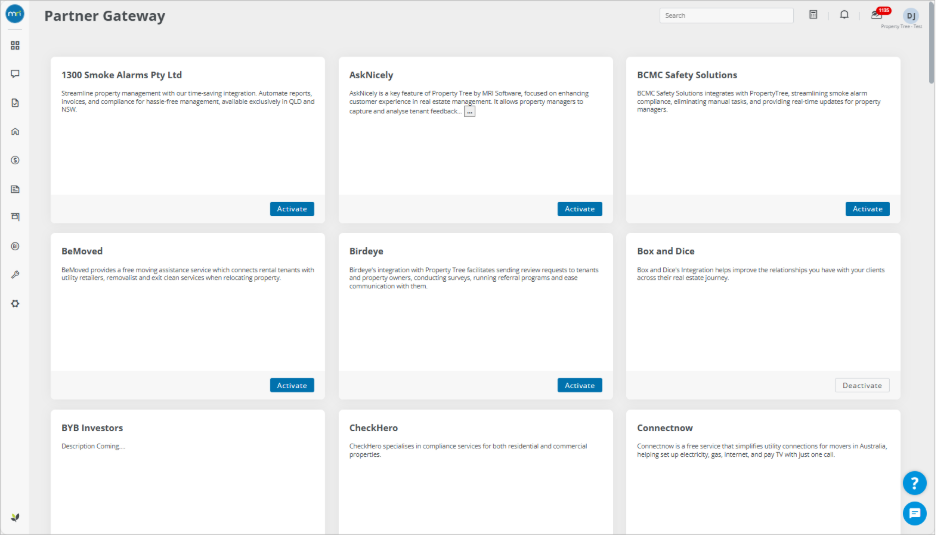Click the BCMC Safety Solutions title
The height and width of the screenshot is (535, 936).
click(x=686, y=75)
